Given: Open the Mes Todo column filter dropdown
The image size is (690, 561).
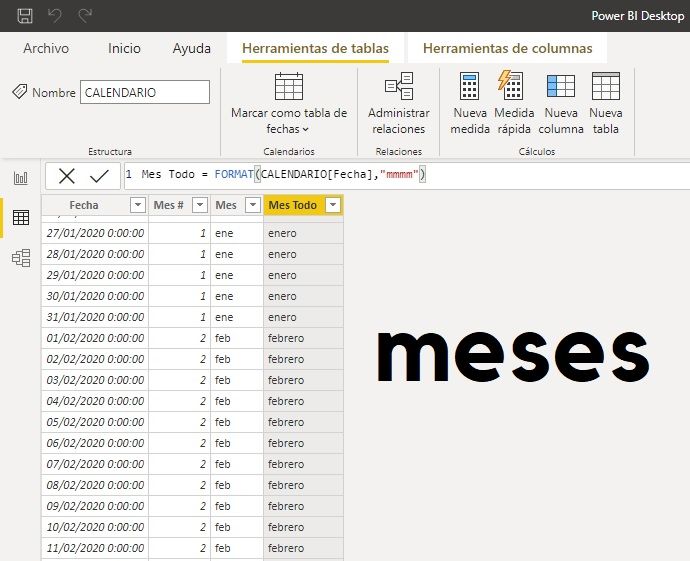Looking at the screenshot, I should tap(332, 205).
